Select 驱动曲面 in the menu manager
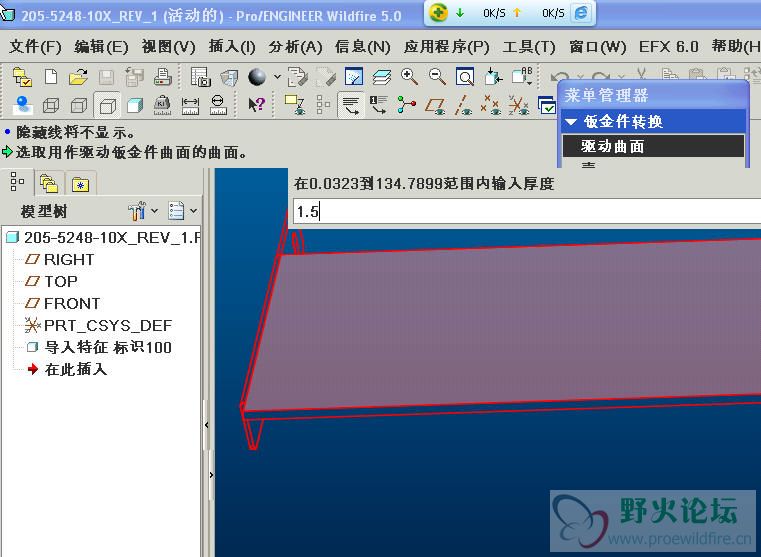The height and width of the screenshot is (557, 761). [653, 146]
